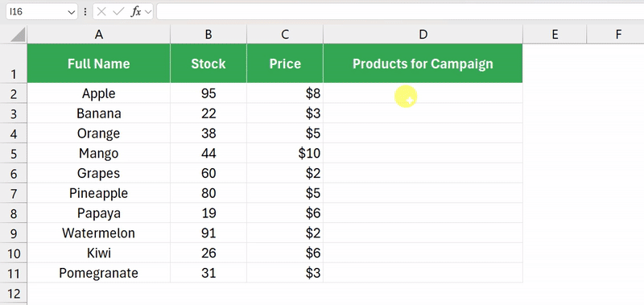The height and width of the screenshot is (305, 644).
Task: Click the three-dot handle beside Name Box
Action: tap(85, 12)
